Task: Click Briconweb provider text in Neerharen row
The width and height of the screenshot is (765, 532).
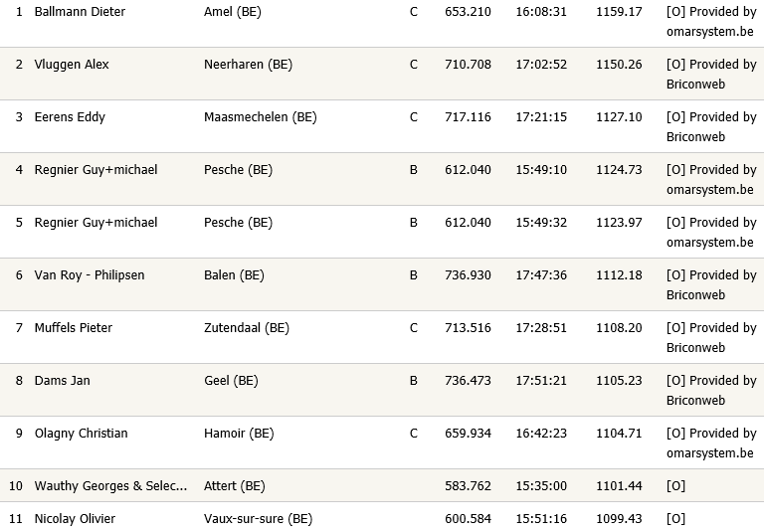Action: pyautogui.click(x=695, y=84)
